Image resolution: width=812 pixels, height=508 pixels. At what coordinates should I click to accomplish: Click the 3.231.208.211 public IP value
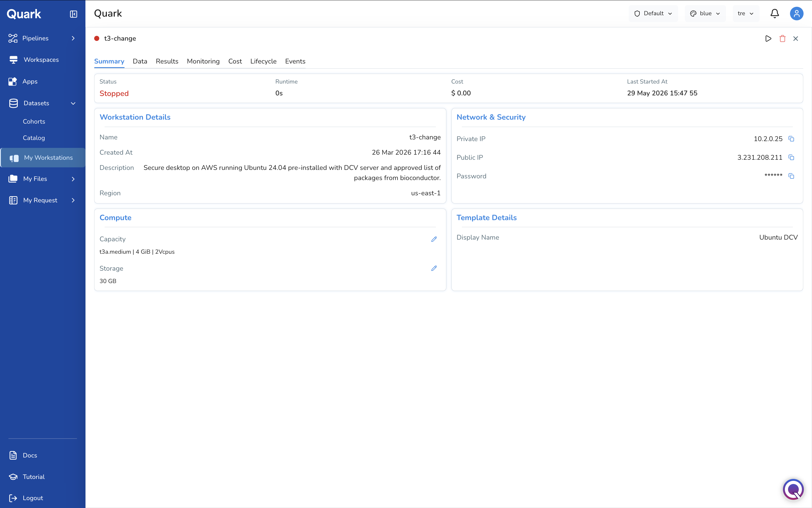[760, 157]
